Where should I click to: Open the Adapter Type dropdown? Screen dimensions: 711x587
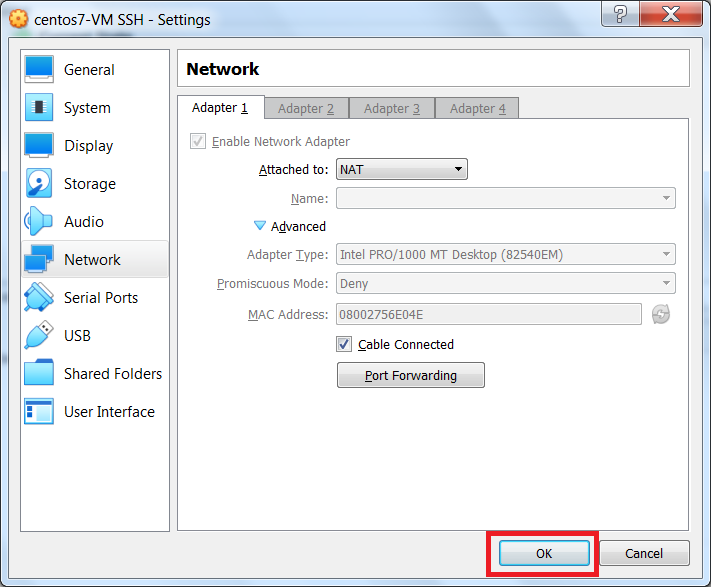point(506,255)
